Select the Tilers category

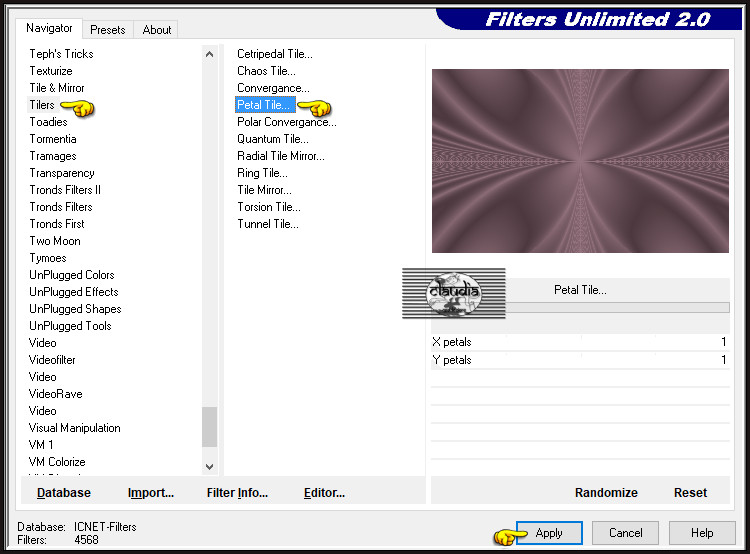point(42,105)
